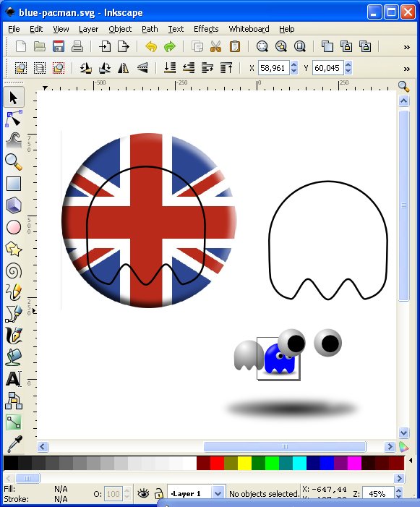This screenshot has width=420, height=507.
Task: Click the Deselect icon
Action: [59, 68]
